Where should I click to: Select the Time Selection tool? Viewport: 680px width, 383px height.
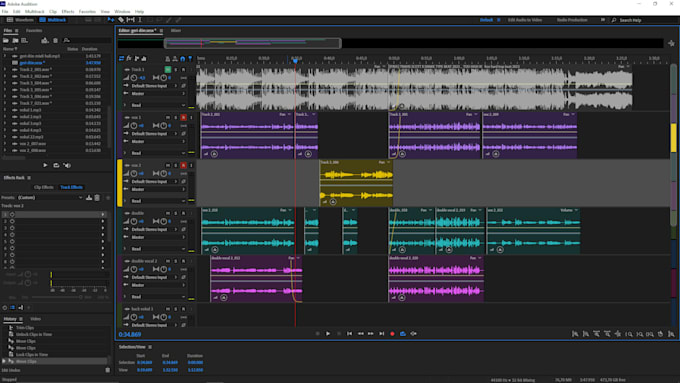(140, 20)
